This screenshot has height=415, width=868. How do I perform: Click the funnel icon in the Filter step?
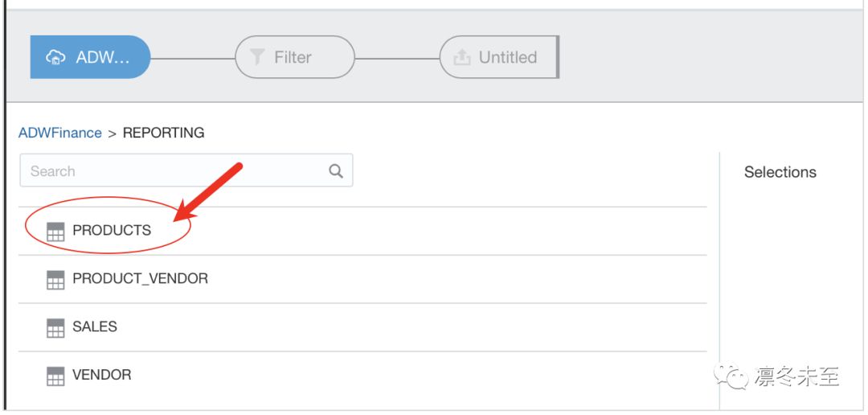point(257,57)
